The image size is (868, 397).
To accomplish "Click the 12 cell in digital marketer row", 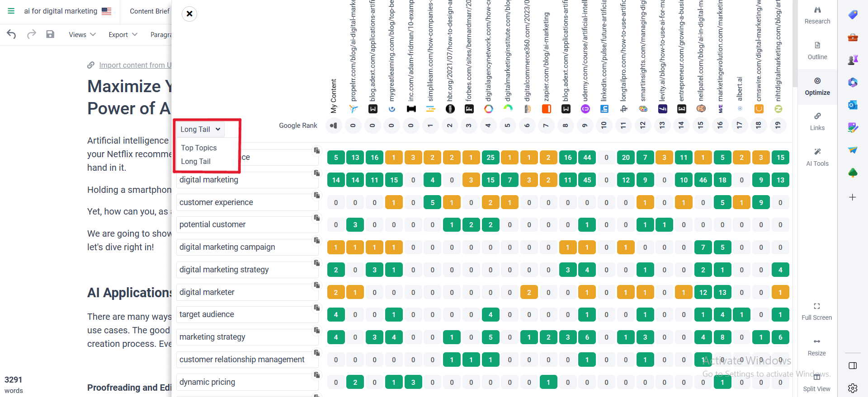I will tap(703, 293).
